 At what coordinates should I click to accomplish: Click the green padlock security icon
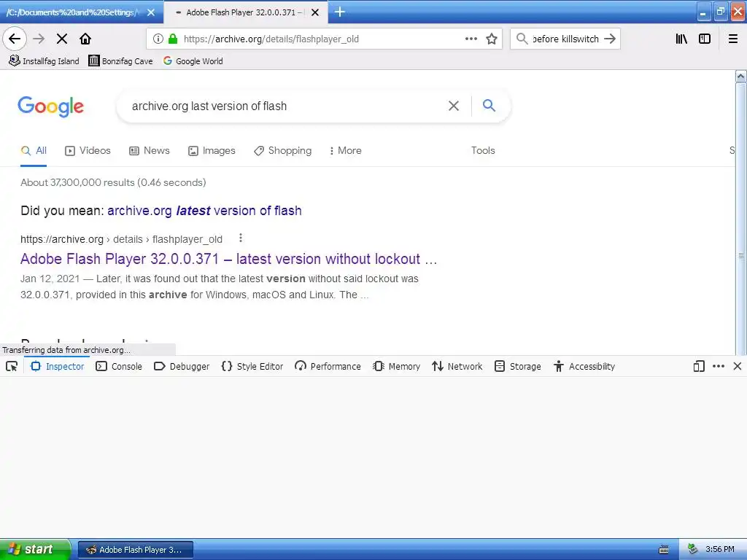point(173,39)
